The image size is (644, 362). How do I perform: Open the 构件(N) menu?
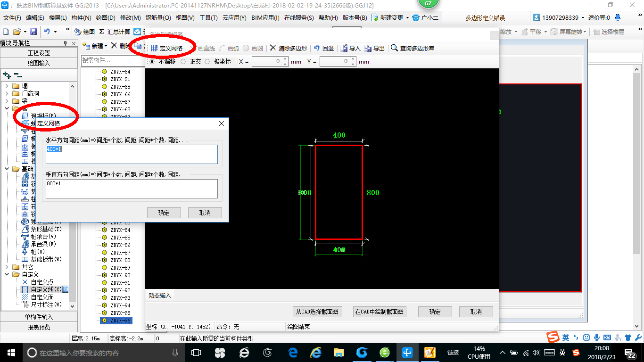82,17
